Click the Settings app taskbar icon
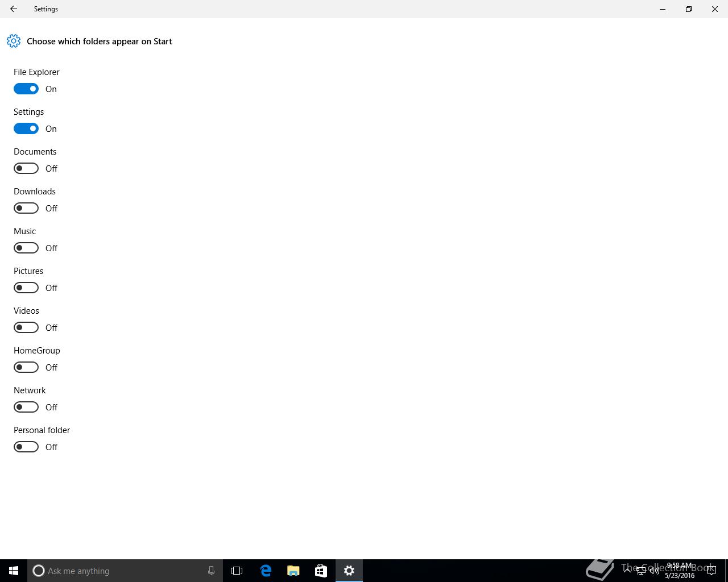 pyautogui.click(x=349, y=571)
